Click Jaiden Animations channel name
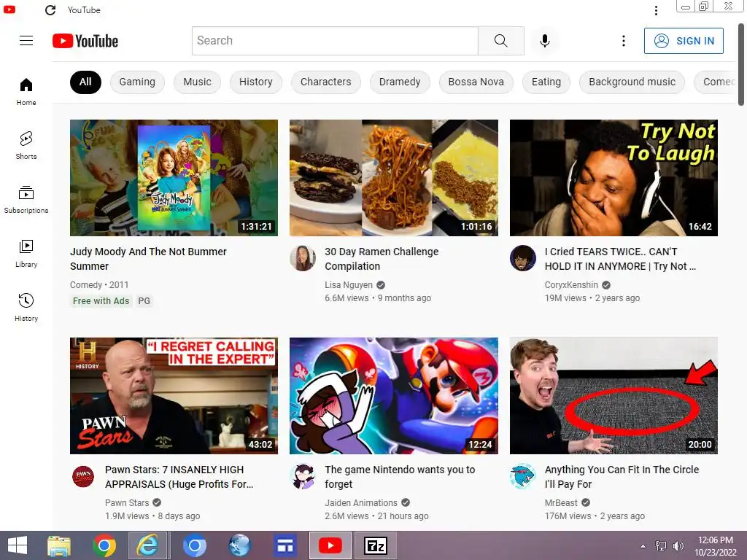 361,503
